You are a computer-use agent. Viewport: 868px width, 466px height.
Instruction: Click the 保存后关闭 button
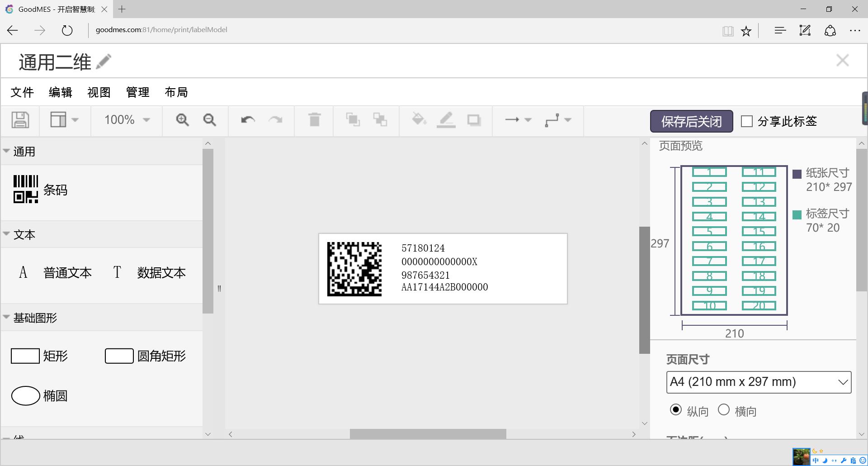pyautogui.click(x=691, y=121)
